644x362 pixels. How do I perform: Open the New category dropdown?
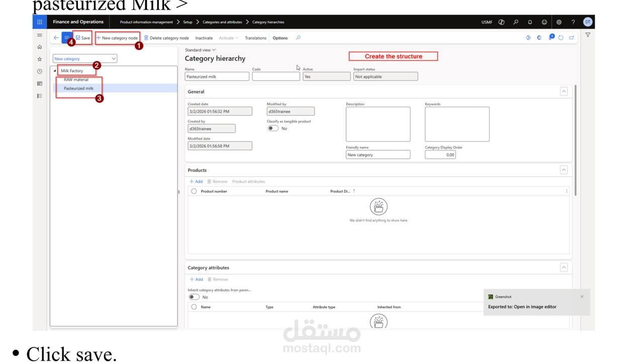[85, 59]
